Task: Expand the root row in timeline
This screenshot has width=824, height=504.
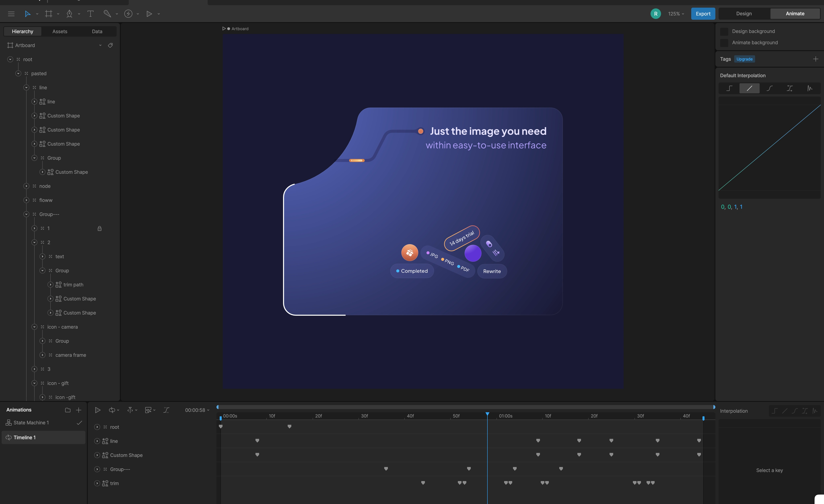Action: pyautogui.click(x=97, y=427)
